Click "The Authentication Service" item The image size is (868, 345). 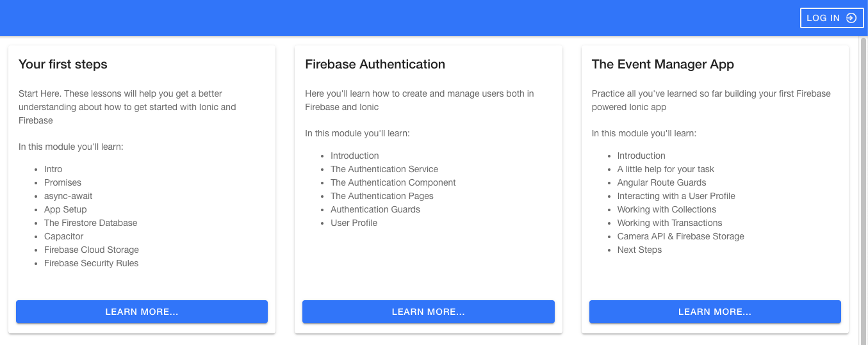(x=384, y=169)
